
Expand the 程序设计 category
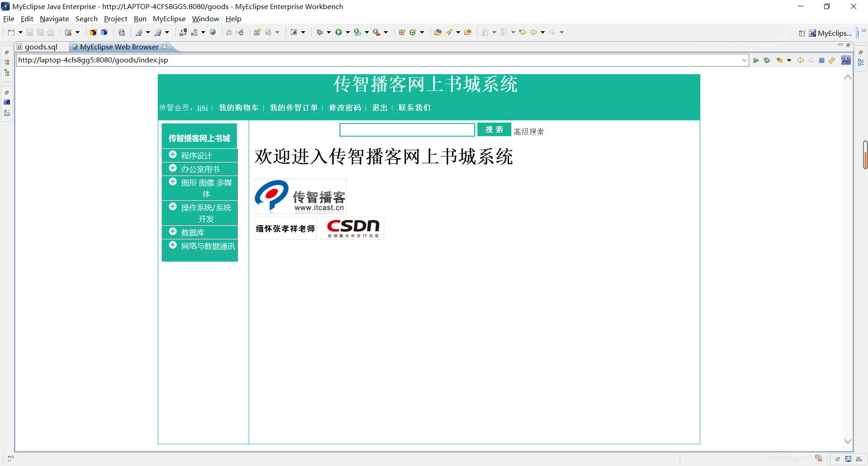pyautogui.click(x=173, y=155)
